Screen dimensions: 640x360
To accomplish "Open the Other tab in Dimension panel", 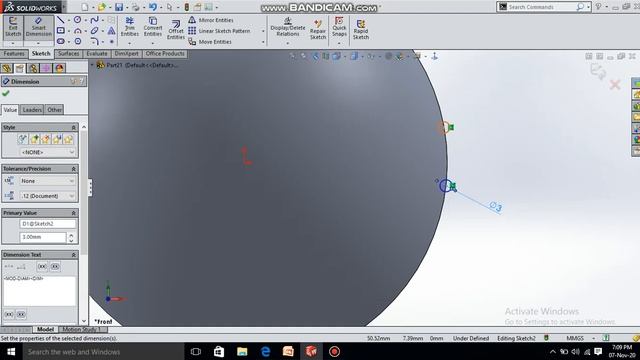I will tap(54, 110).
